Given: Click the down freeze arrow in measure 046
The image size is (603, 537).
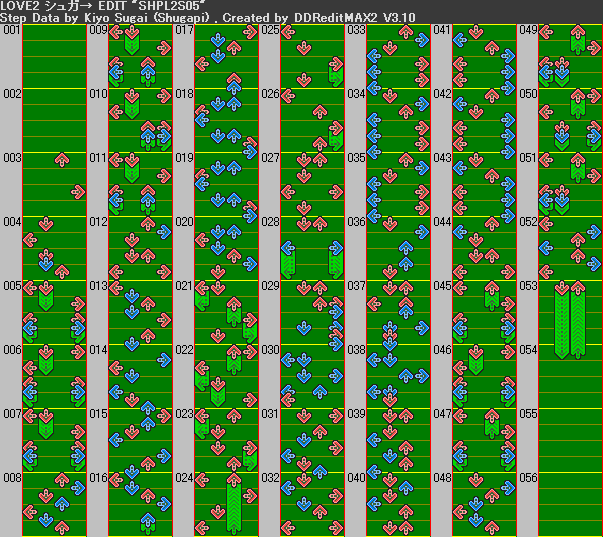Looking at the screenshot, I should (476, 360).
